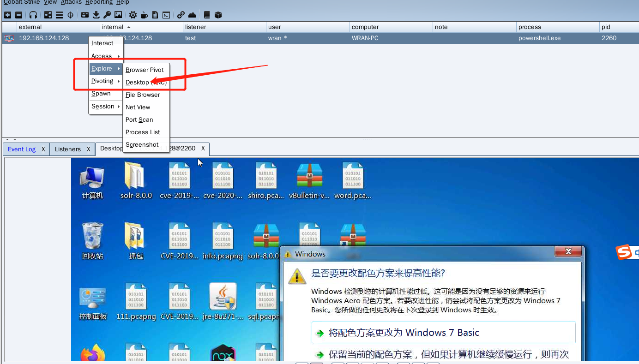Click the Scripted Web Delivery terminal icon

coord(166,15)
